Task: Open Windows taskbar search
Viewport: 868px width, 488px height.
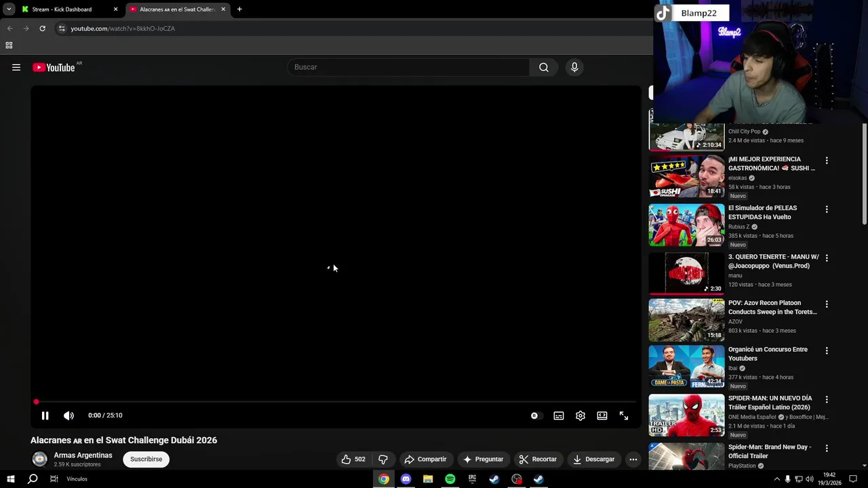Action: pos(33,479)
